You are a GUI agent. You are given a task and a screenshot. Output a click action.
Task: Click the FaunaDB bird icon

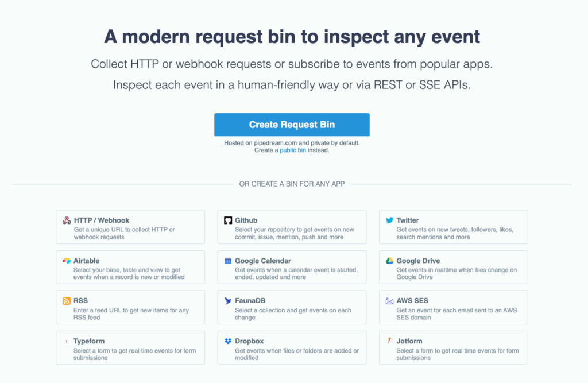click(x=228, y=301)
